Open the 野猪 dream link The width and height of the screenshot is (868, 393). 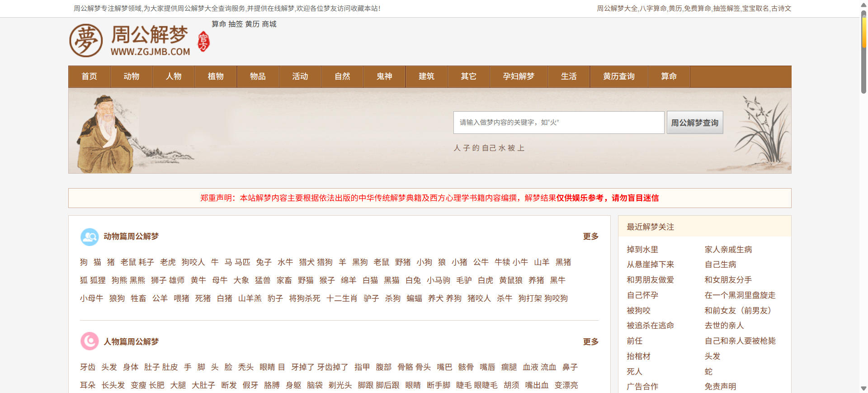pyautogui.click(x=403, y=262)
